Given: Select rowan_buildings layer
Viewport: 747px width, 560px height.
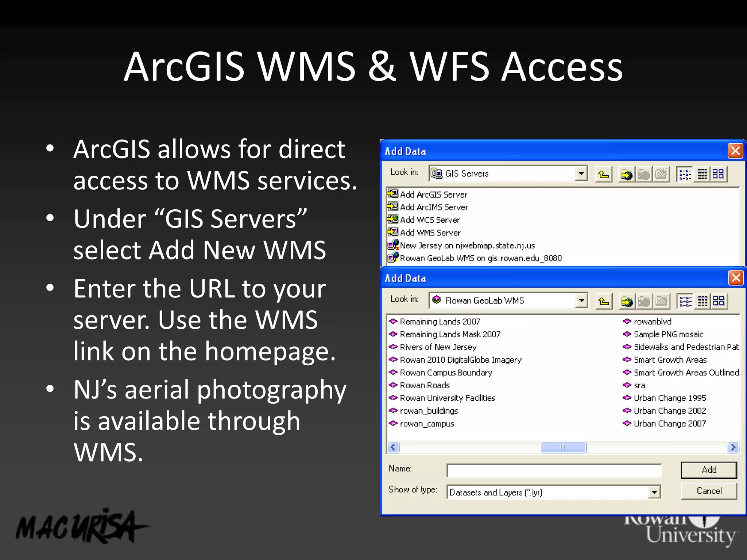Looking at the screenshot, I should click(423, 411).
